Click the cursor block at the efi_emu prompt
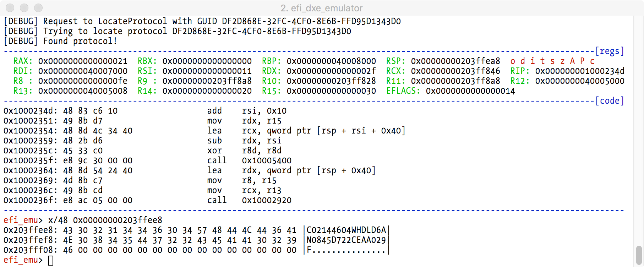The width and height of the screenshot is (644, 267). point(51,260)
